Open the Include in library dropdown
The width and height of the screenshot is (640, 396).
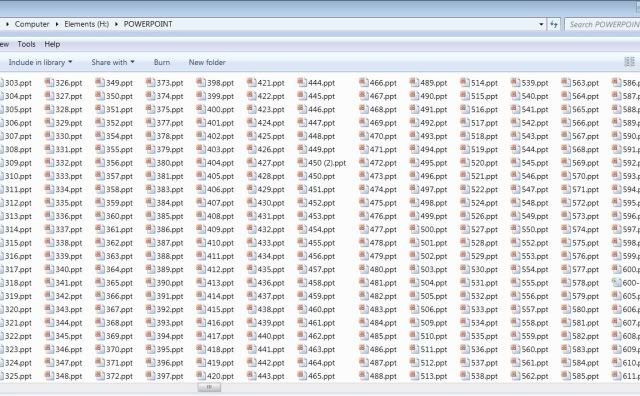tap(40, 62)
